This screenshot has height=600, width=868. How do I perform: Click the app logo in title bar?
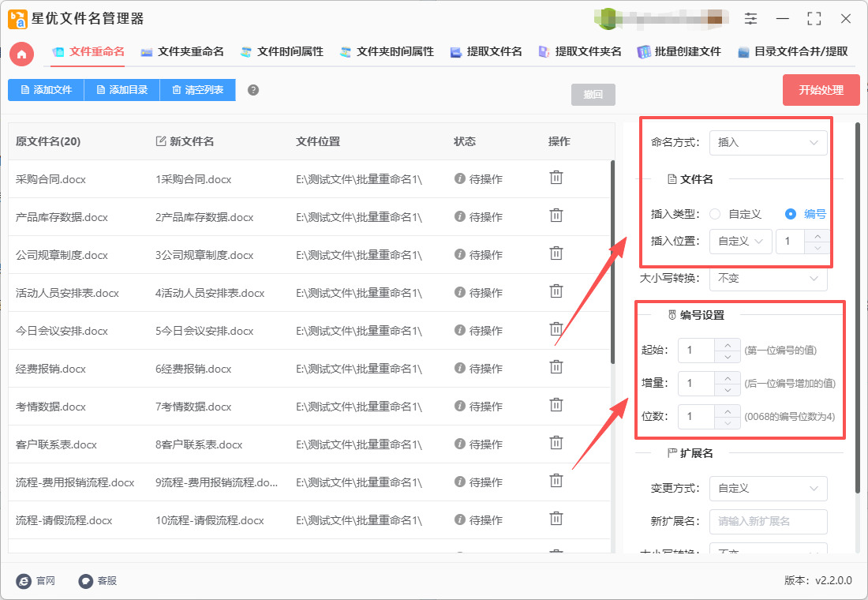click(x=17, y=19)
